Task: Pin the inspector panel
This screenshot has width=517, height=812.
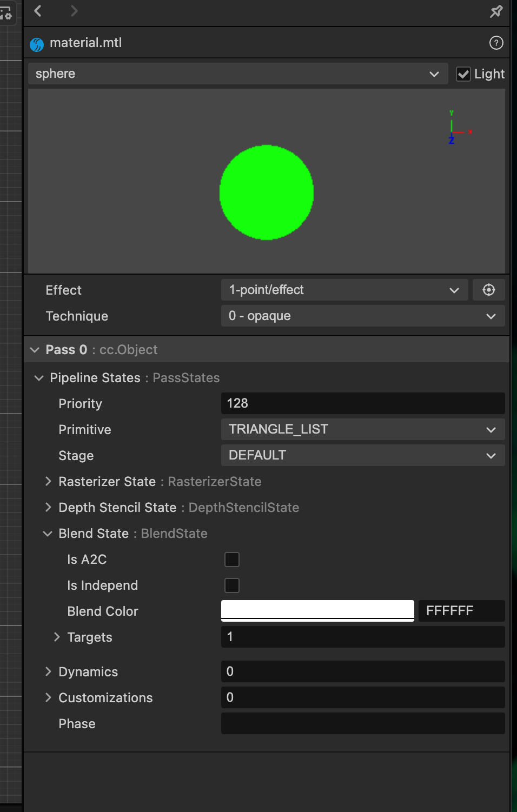Action: 496,11
